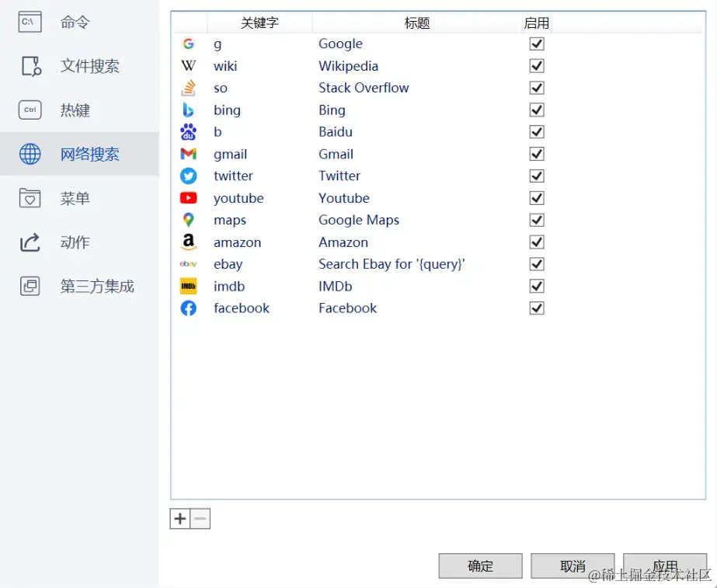Click the 热键 Ctrl key sidebar icon
The image size is (717, 588).
coord(30,110)
